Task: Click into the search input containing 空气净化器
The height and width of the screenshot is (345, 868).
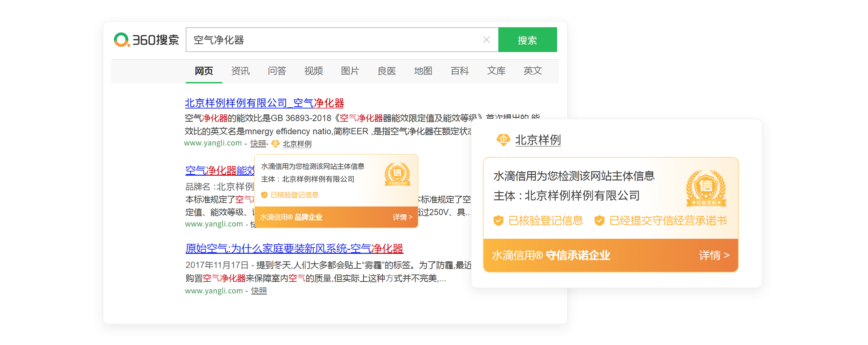Action: click(x=333, y=40)
